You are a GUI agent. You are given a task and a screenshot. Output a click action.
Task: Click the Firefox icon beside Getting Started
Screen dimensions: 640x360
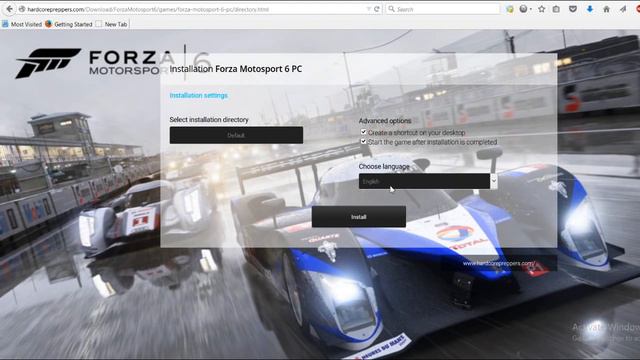[49, 24]
